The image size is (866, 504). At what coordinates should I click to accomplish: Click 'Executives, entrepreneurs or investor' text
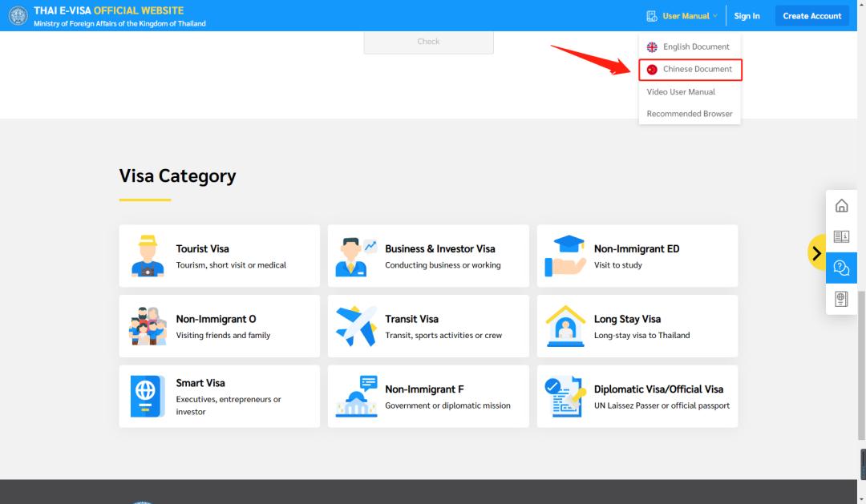coord(228,405)
